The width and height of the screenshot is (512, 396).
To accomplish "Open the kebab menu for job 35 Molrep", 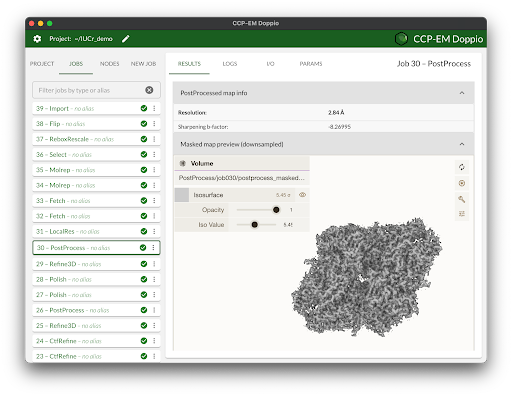I will 154,170.
